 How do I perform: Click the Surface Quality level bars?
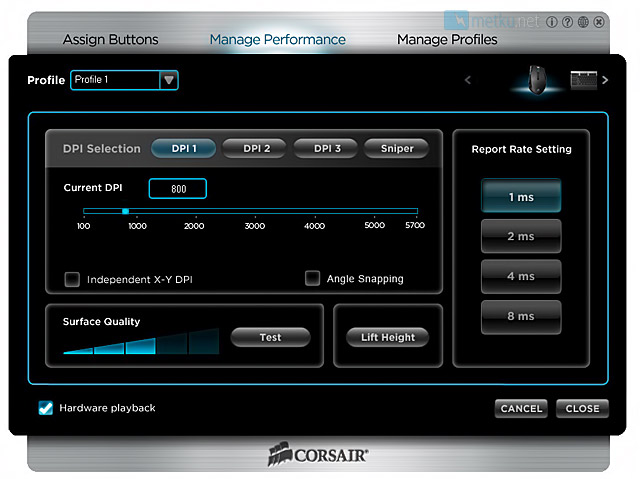pyautogui.click(x=141, y=341)
